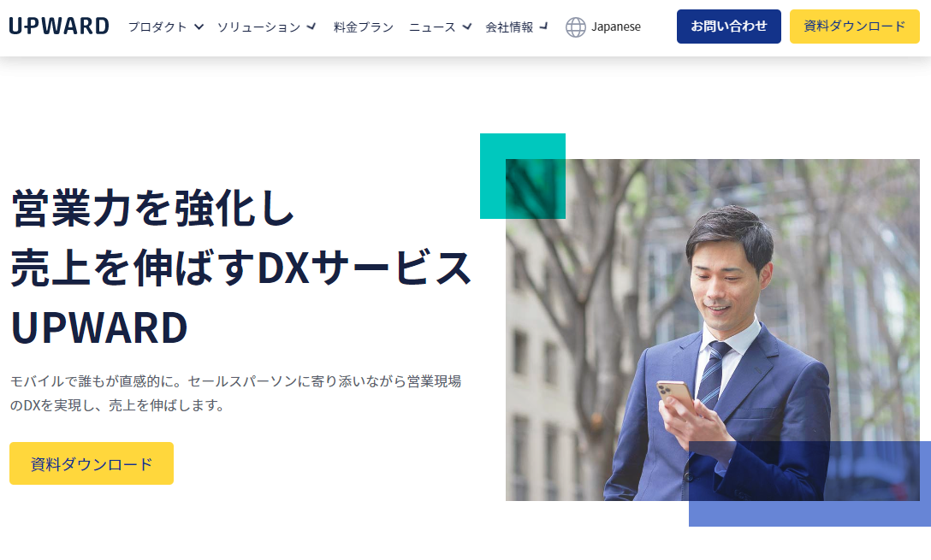Expand the 会社情報 dropdown chevron
Viewport: 931px width, 560px height.
(543, 27)
